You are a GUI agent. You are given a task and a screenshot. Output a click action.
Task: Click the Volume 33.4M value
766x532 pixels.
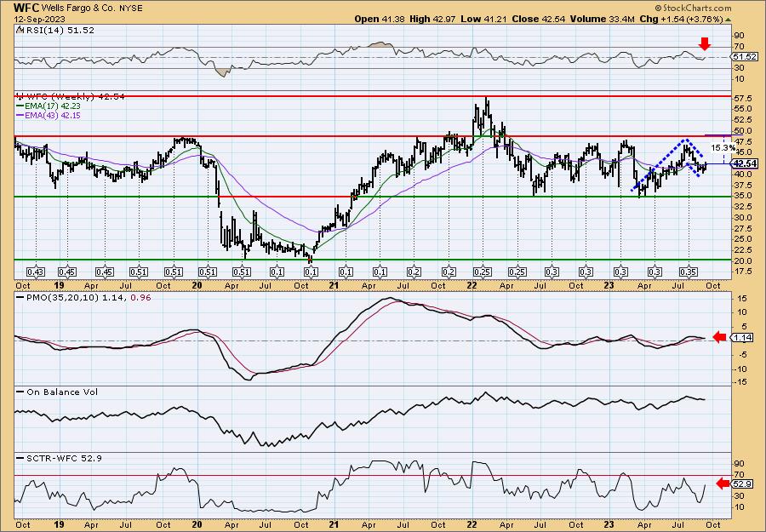click(602, 19)
